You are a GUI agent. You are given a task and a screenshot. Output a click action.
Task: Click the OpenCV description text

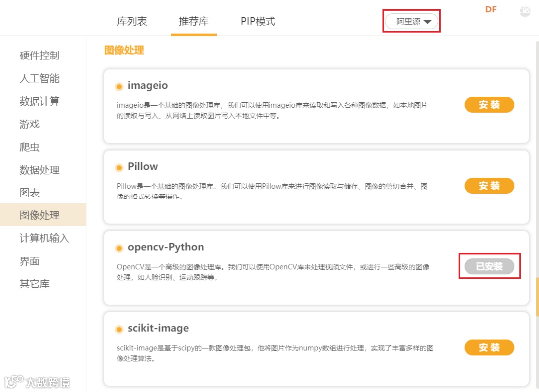(273, 272)
